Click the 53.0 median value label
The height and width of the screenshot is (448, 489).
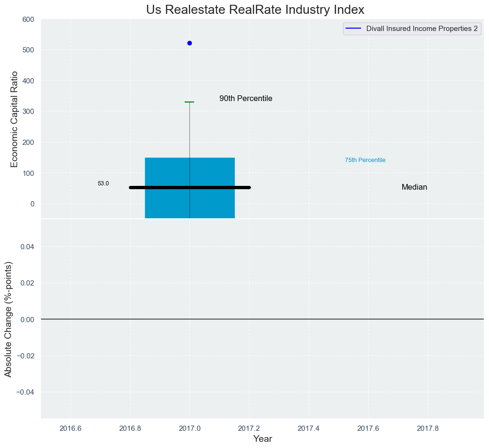103,183
